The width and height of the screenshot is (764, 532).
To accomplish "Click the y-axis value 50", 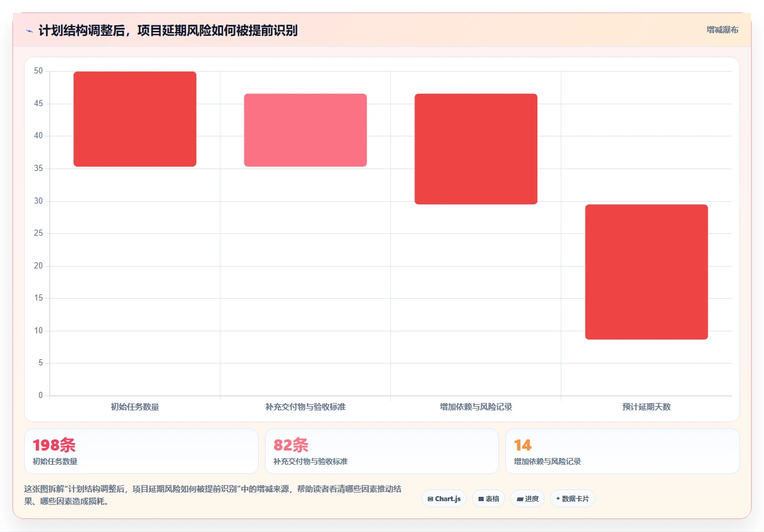I will tap(38, 71).
